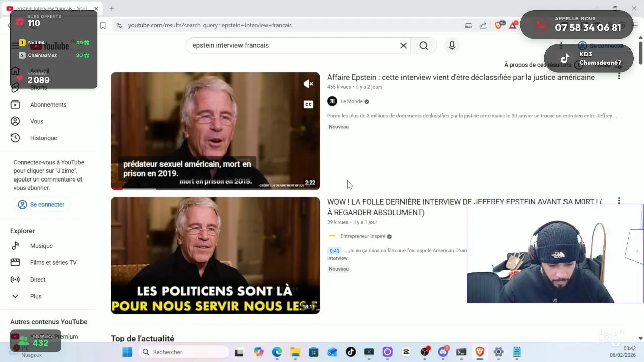Click the Nouveau badge under Le Monde video
This screenshot has width=644, height=362.
click(x=339, y=127)
